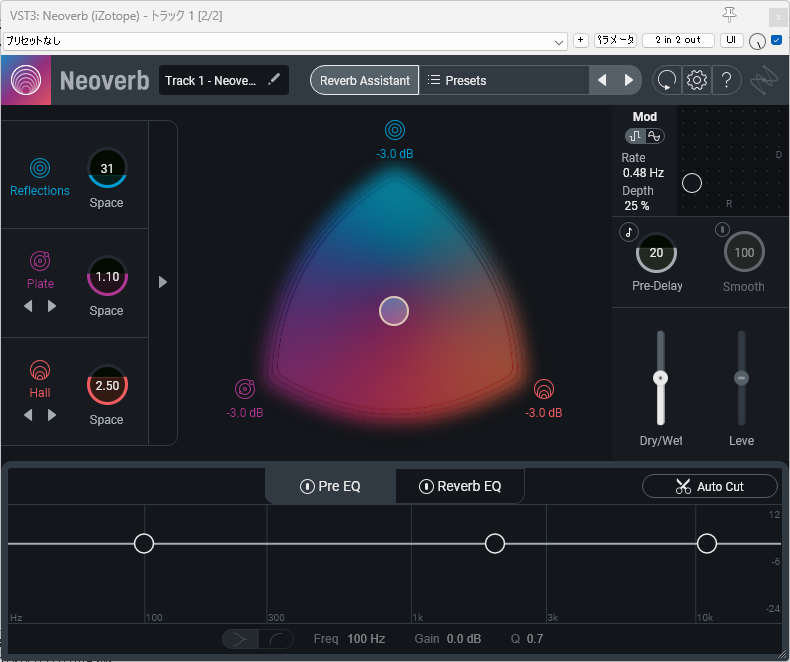Click the Smooth knob showing 100

(x=744, y=252)
